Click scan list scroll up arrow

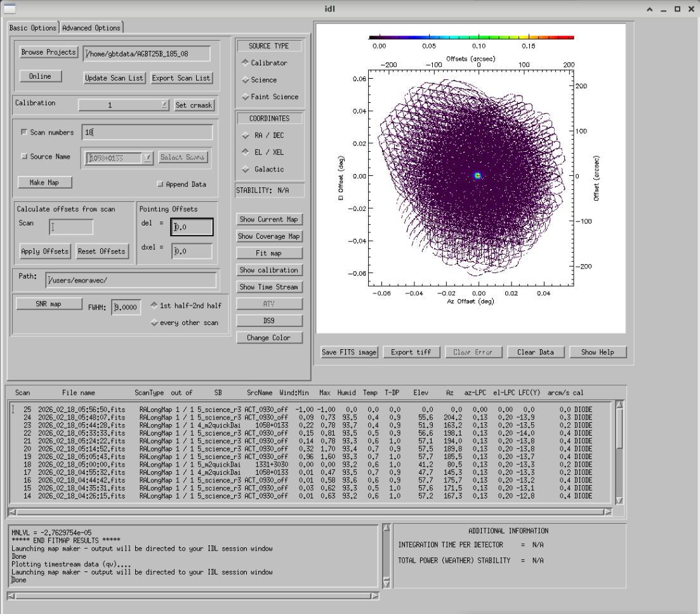[x=619, y=405]
